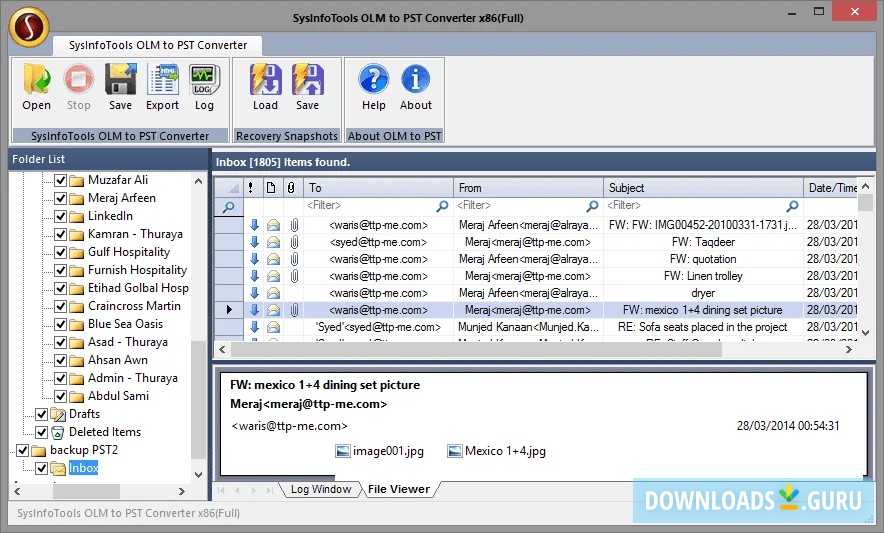
Task: Toggle the Blue Sea Oasis checkbox
Action: [x=61, y=324]
